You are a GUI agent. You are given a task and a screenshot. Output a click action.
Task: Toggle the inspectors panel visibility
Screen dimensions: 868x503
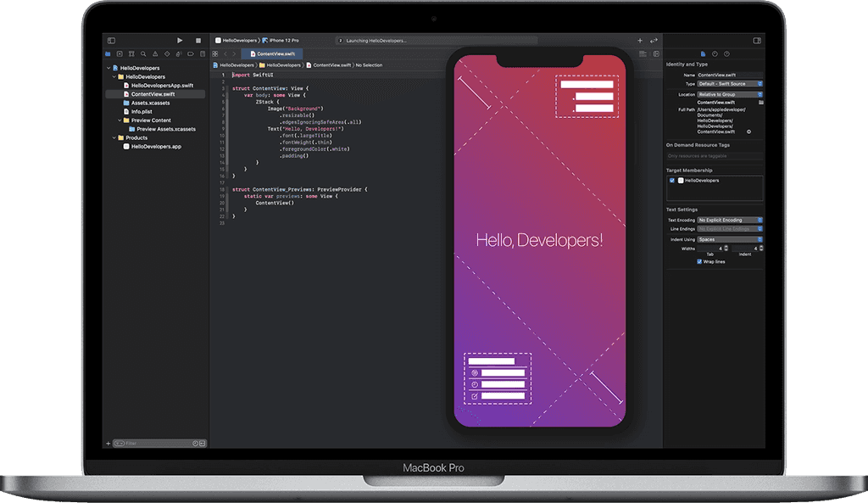[x=757, y=42]
